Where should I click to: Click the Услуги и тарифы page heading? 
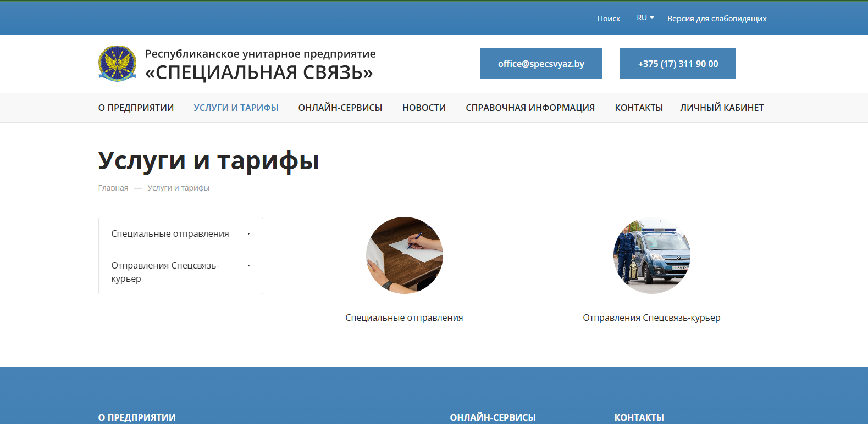(x=208, y=161)
